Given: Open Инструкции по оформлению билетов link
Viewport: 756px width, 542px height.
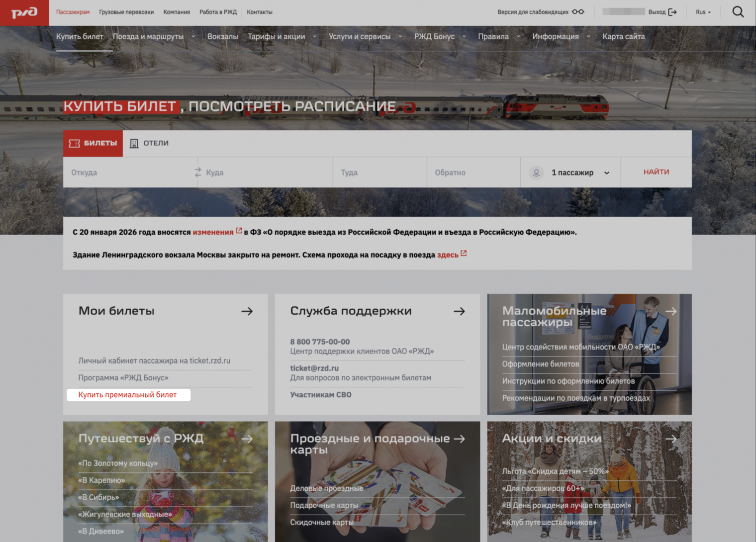Looking at the screenshot, I should click(568, 381).
